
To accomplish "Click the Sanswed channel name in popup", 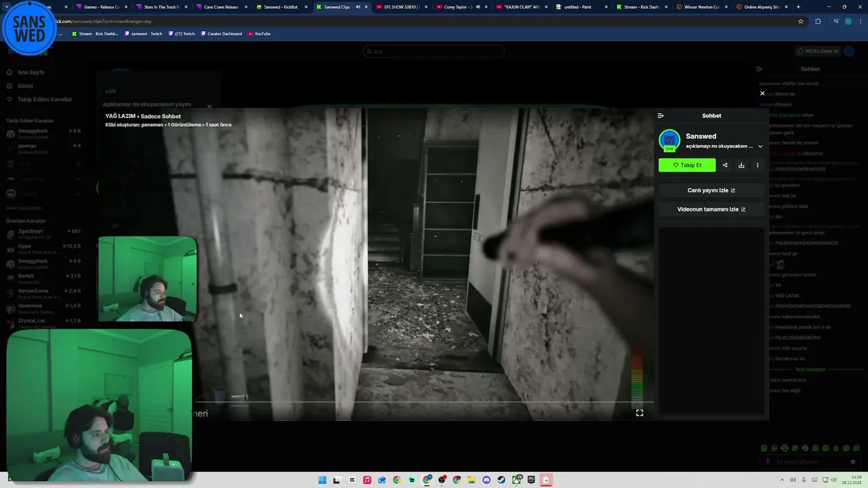I will pos(701,136).
